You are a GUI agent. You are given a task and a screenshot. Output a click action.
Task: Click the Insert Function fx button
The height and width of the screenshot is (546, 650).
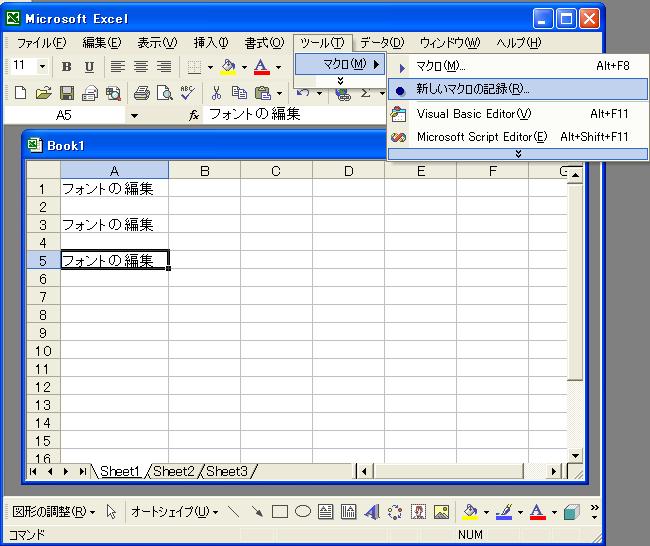(194, 115)
